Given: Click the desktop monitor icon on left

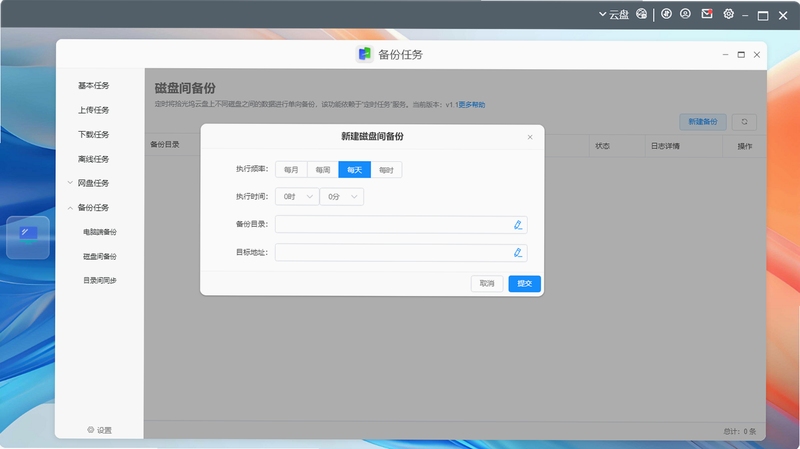Looking at the screenshot, I should [x=28, y=237].
